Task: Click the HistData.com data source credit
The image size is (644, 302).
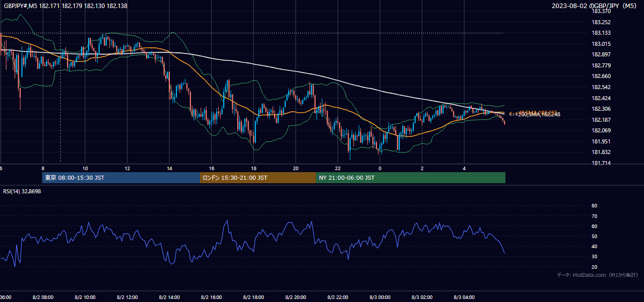Action: (x=598, y=275)
